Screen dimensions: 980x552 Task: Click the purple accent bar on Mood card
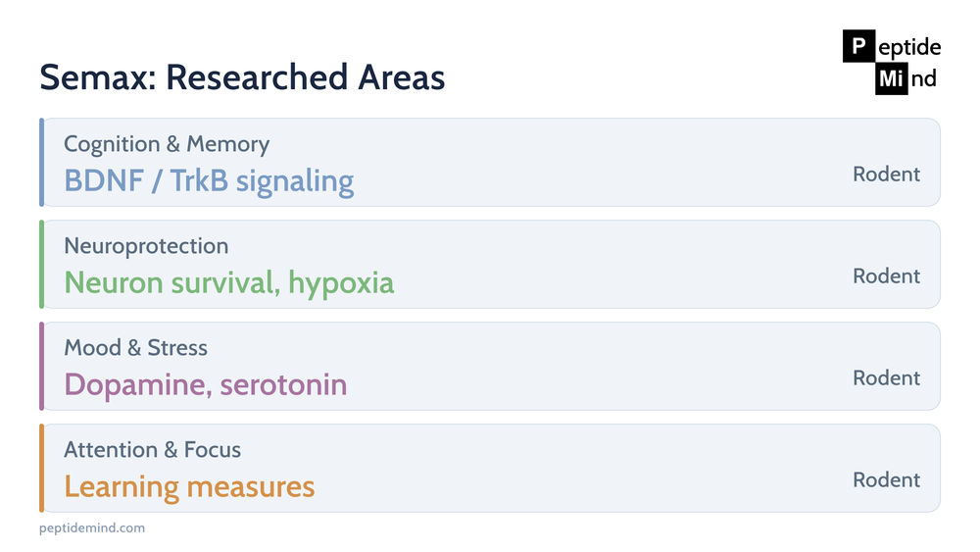pos(41,366)
